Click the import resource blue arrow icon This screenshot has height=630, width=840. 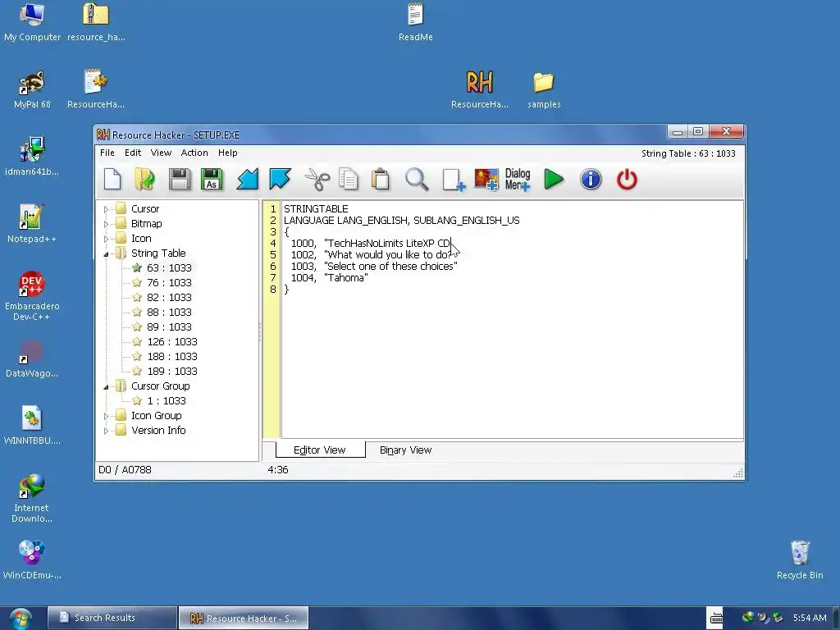[247, 179]
